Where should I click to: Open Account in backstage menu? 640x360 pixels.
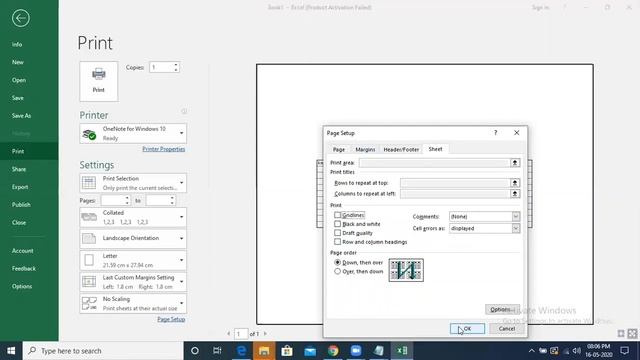tap(22, 251)
